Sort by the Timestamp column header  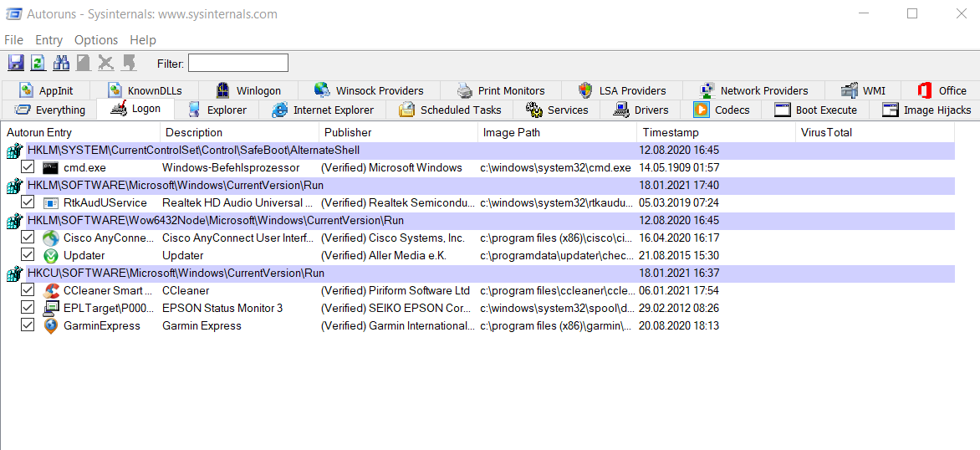point(716,132)
